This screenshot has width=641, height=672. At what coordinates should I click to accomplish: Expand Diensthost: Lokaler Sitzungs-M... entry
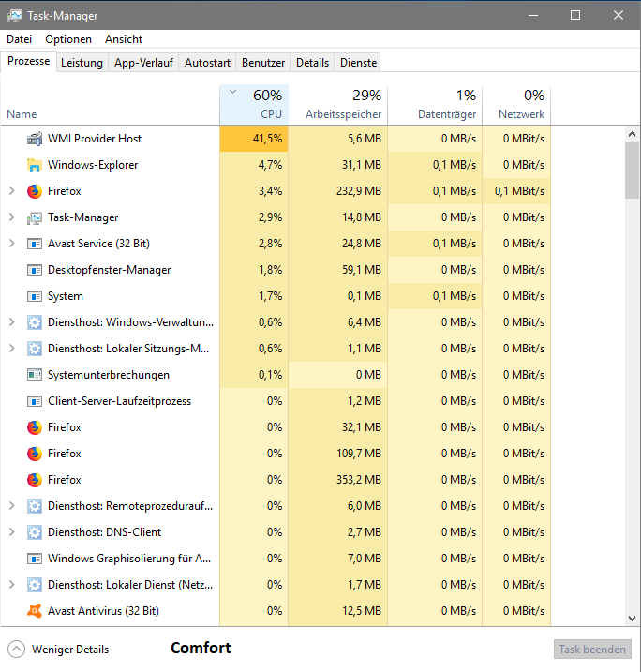click(12, 349)
